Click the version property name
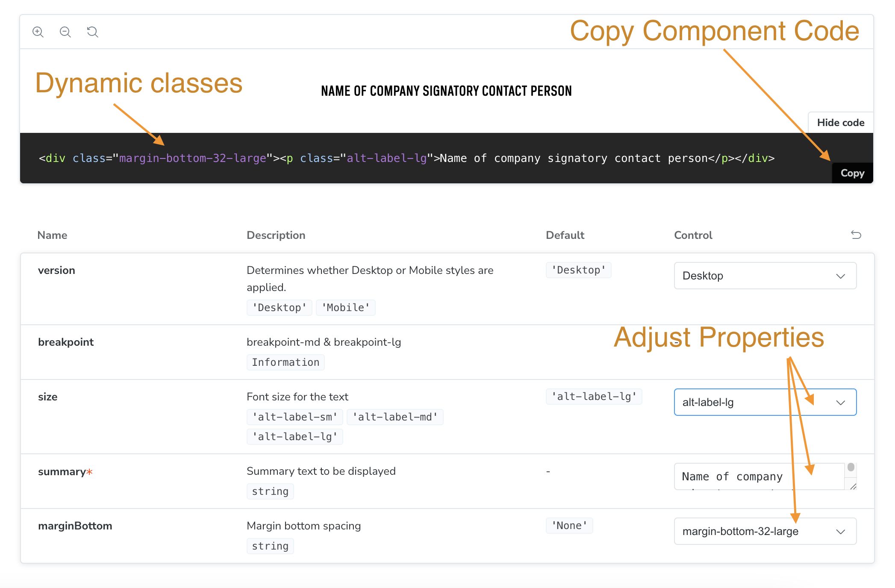 [56, 270]
